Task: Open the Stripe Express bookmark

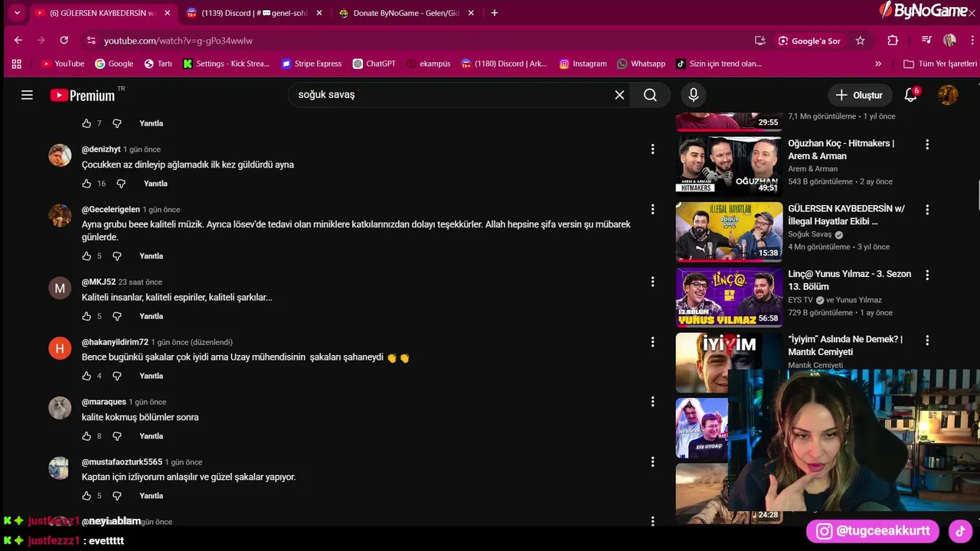Action: 312,64
